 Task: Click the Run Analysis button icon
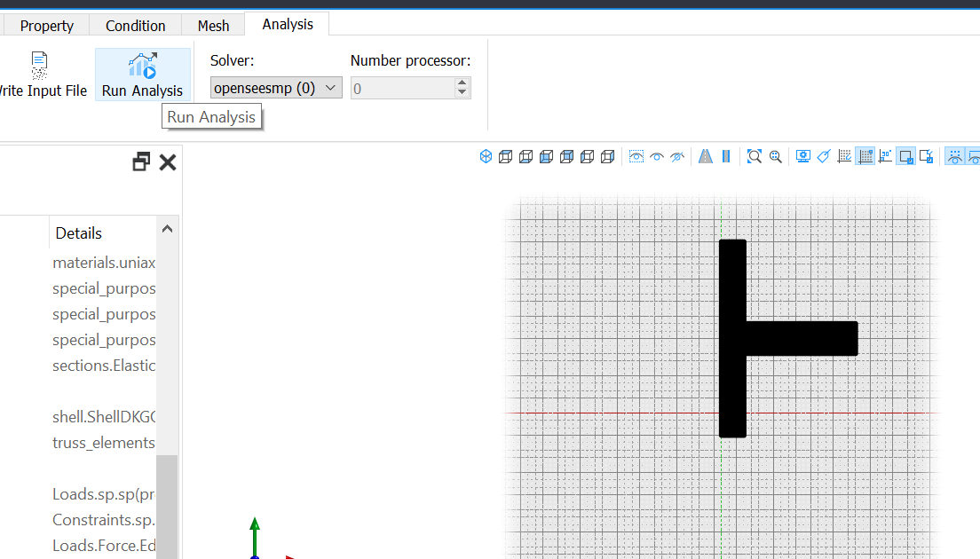point(143,66)
